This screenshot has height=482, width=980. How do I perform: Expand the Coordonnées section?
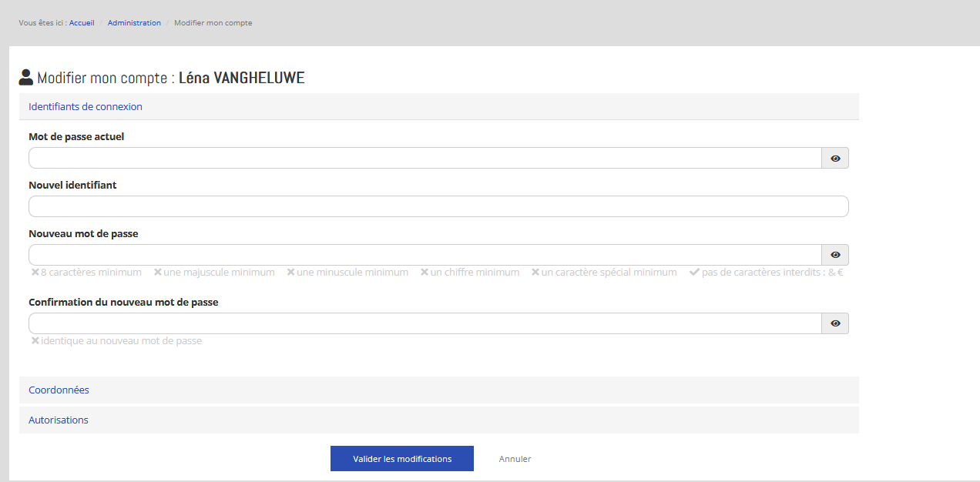(59, 390)
